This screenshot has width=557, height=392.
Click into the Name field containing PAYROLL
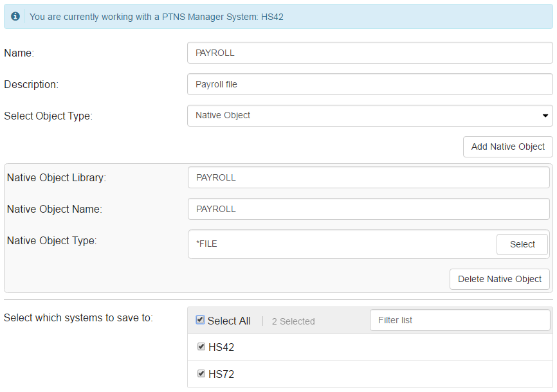click(x=369, y=53)
